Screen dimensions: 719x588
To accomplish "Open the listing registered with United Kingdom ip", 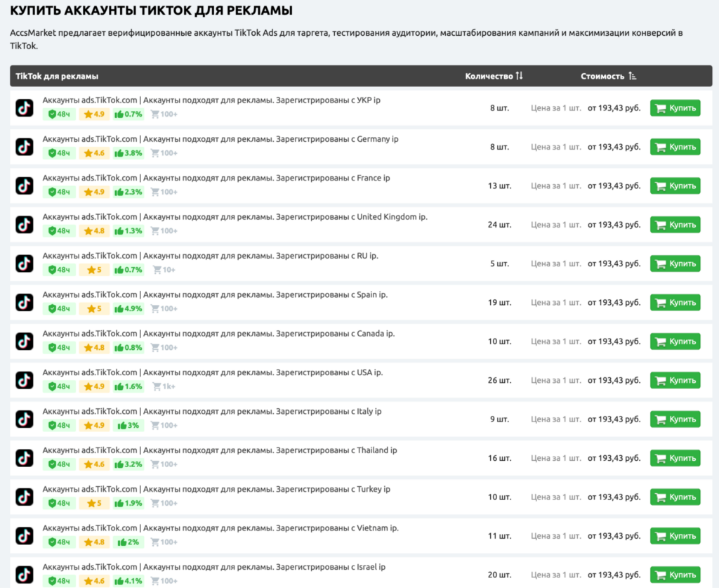I will (235, 217).
